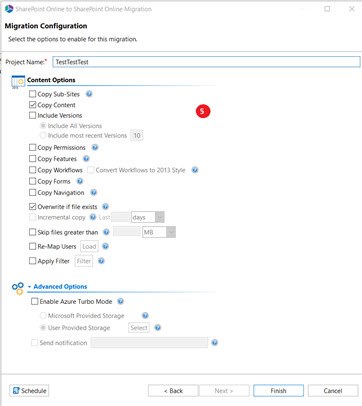This screenshot has height=406, width=362.
Task: Select Include most recent Versions radio
Action: coord(43,135)
